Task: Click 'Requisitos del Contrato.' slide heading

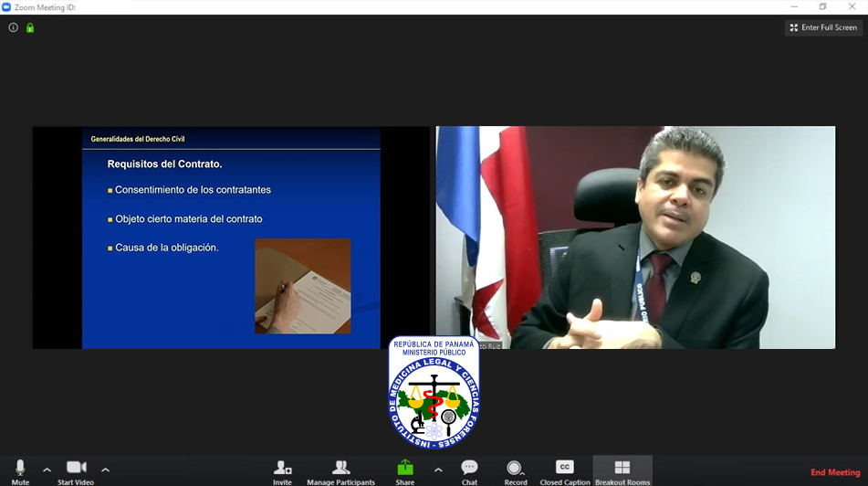Action: click(x=164, y=164)
